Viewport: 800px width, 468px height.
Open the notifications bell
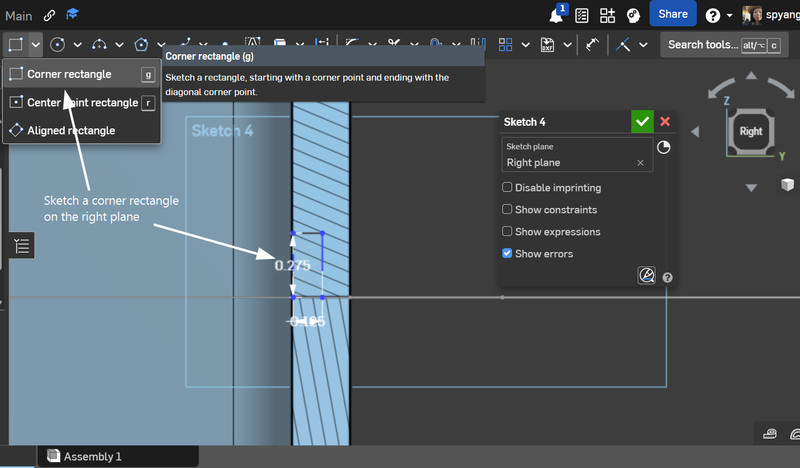click(557, 15)
